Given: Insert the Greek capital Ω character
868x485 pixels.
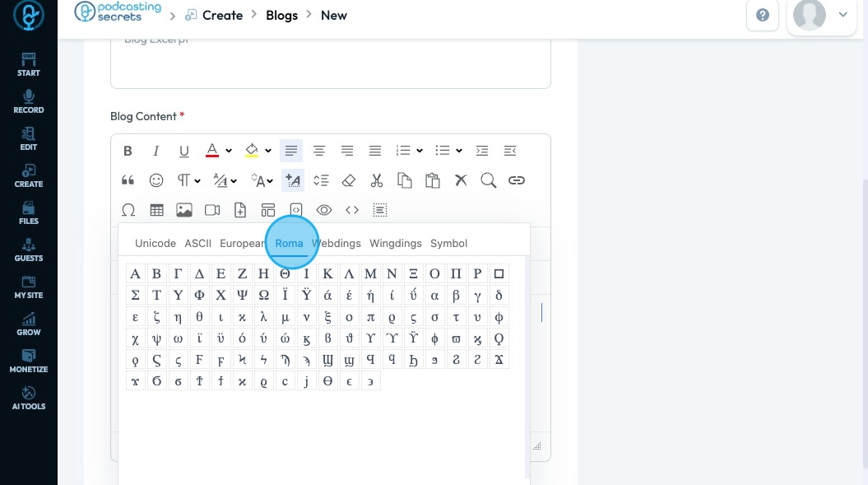Looking at the screenshot, I should [x=263, y=296].
